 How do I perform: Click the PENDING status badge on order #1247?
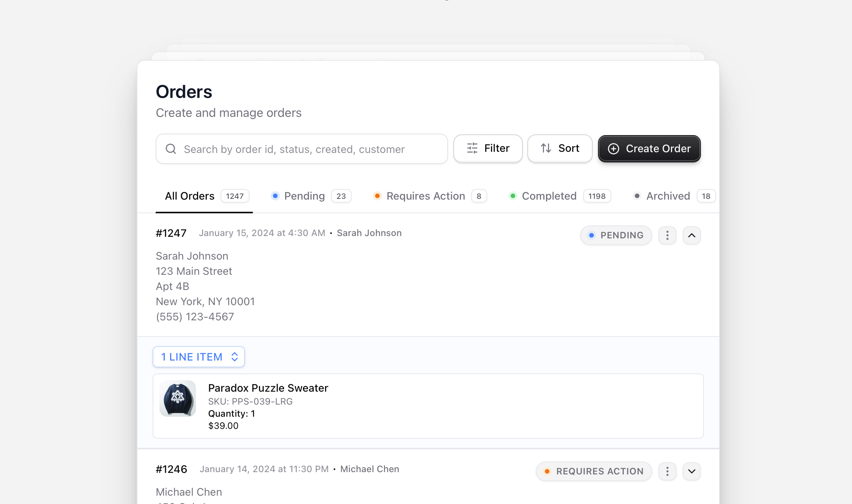615,235
